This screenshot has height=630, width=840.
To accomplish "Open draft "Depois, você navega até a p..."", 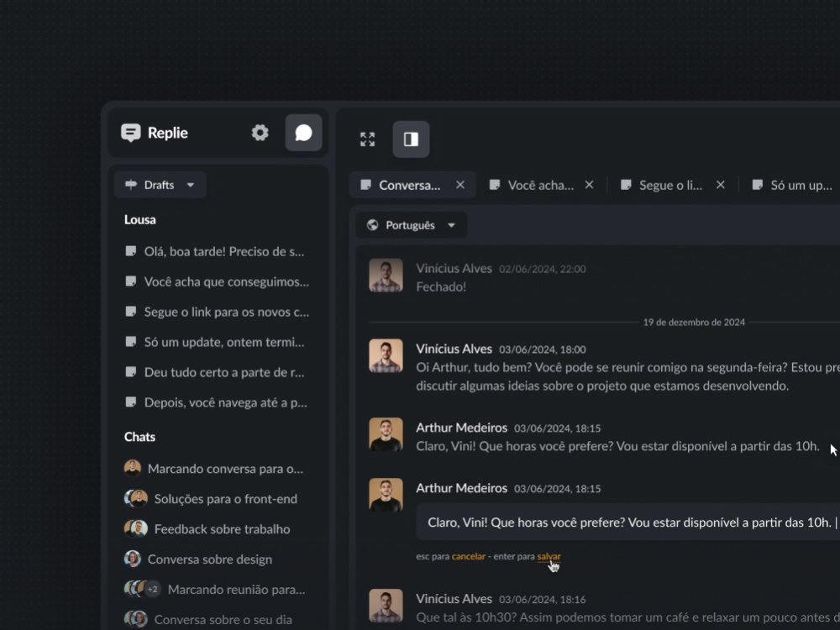I will coord(218,402).
